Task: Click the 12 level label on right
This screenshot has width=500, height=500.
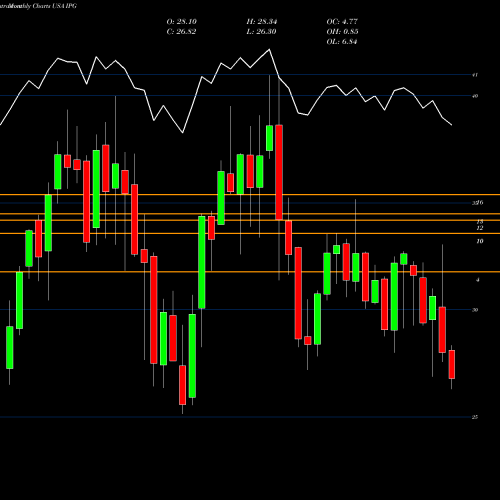Action: coord(480,228)
